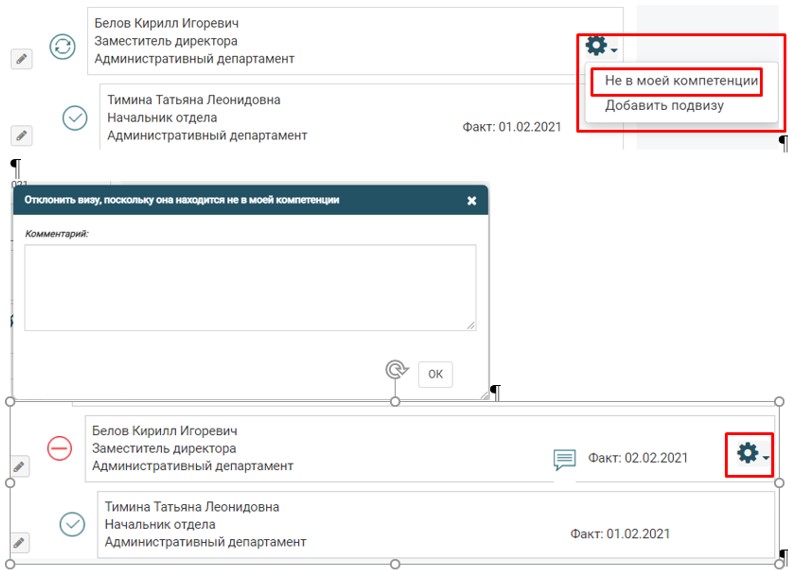The height and width of the screenshot is (570, 788).
Task: Click the comment textarea resize grip
Action: (471, 325)
